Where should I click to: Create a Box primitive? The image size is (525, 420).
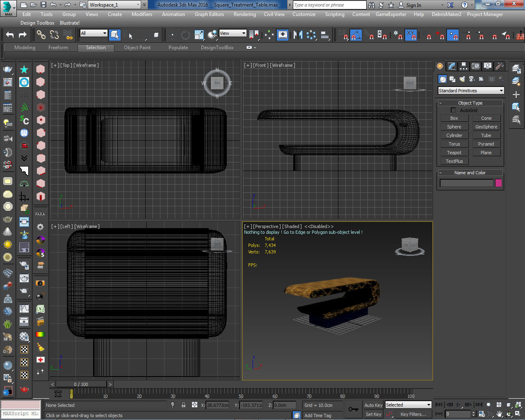(454, 118)
